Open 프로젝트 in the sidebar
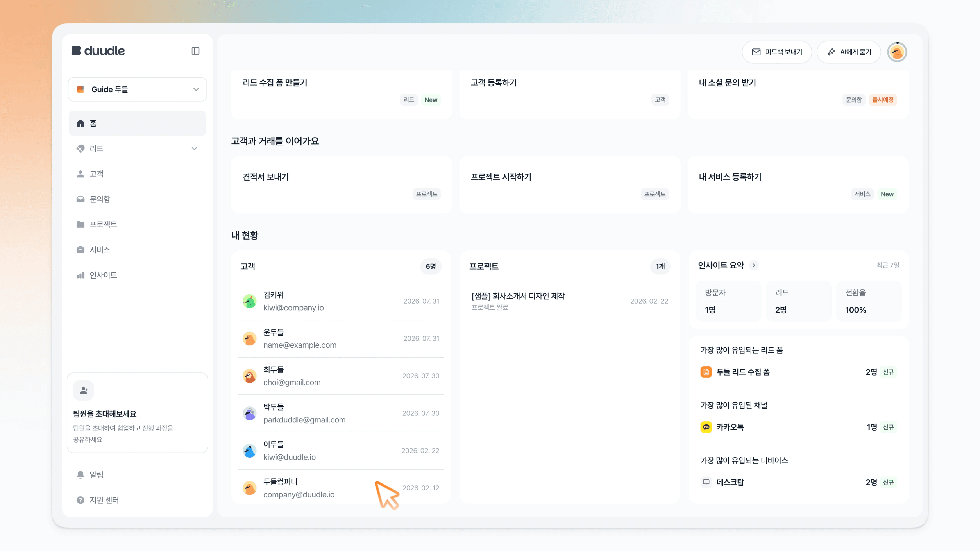This screenshot has width=980, height=551. point(137,224)
